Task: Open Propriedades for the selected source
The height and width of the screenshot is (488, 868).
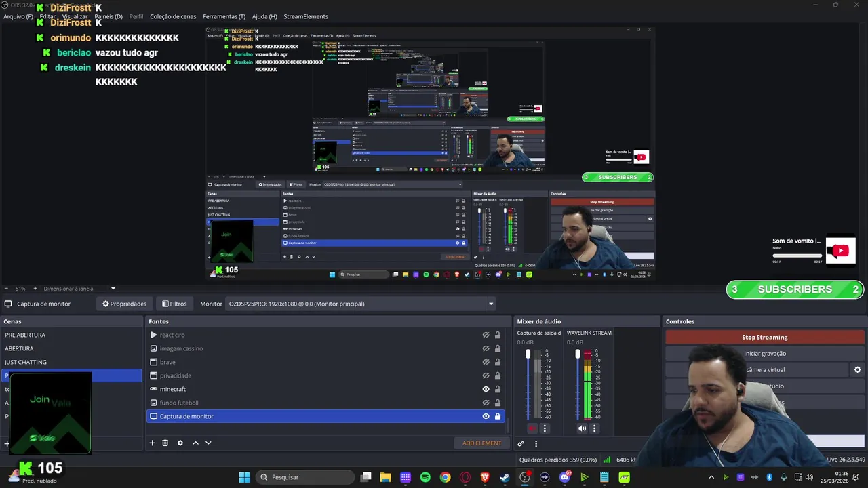Action: [x=124, y=304]
